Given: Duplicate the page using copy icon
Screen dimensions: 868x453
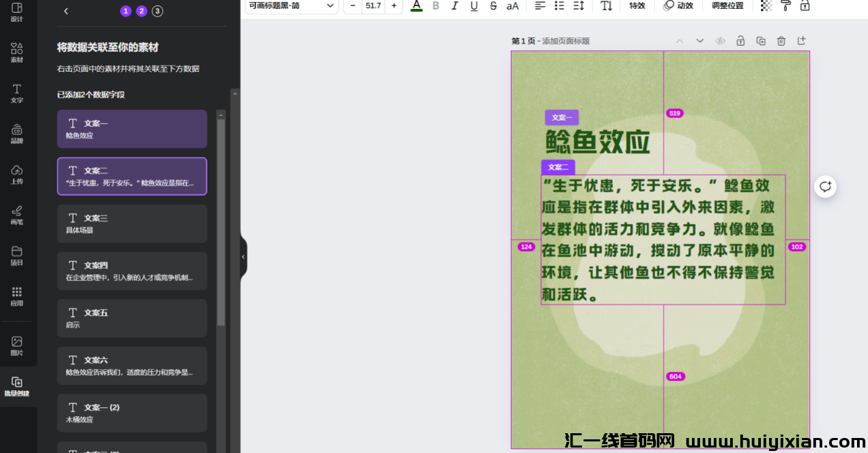Looking at the screenshot, I should (x=761, y=41).
